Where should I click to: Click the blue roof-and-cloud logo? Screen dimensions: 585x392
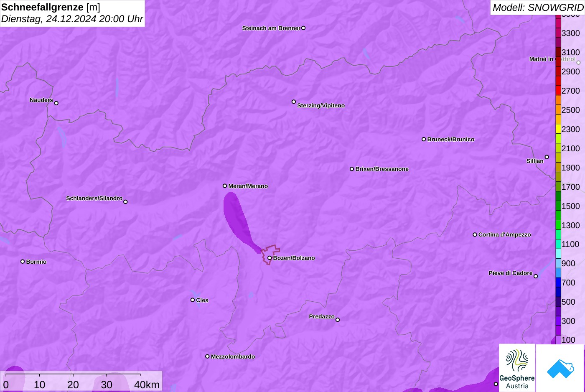560,368
